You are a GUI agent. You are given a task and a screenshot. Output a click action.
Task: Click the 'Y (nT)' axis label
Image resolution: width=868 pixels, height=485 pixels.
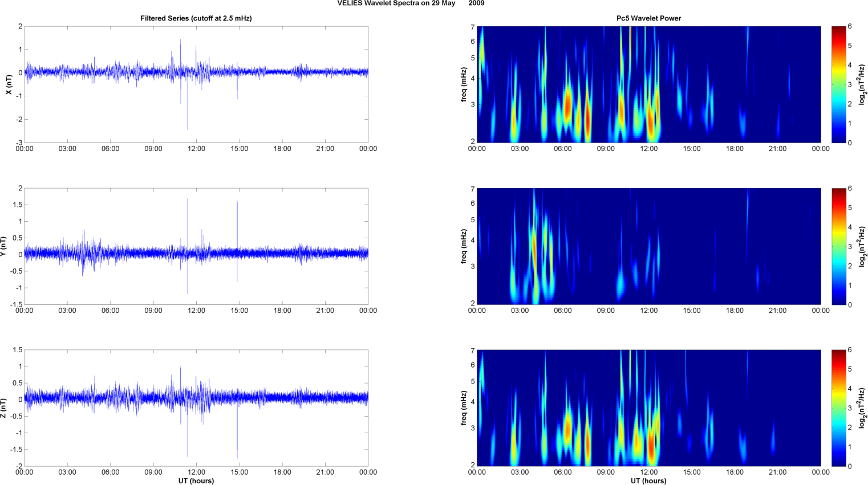pos(3,246)
